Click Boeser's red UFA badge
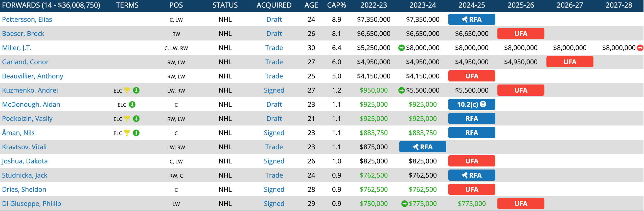The width and height of the screenshot is (644, 211). 521,33
